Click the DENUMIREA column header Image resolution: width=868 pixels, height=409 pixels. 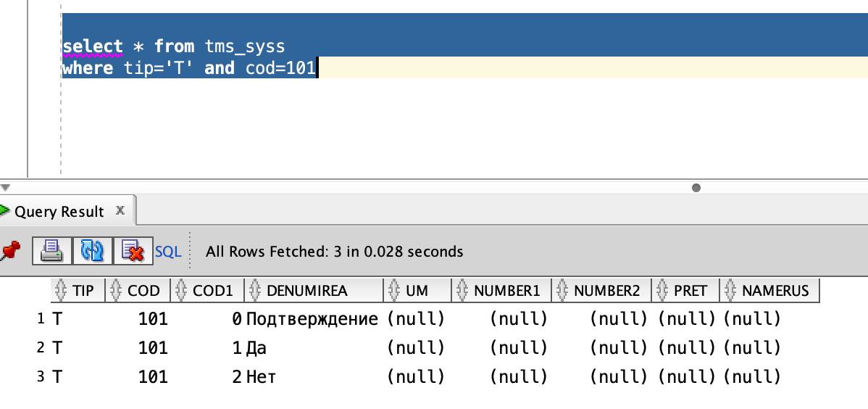click(x=314, y=290)
